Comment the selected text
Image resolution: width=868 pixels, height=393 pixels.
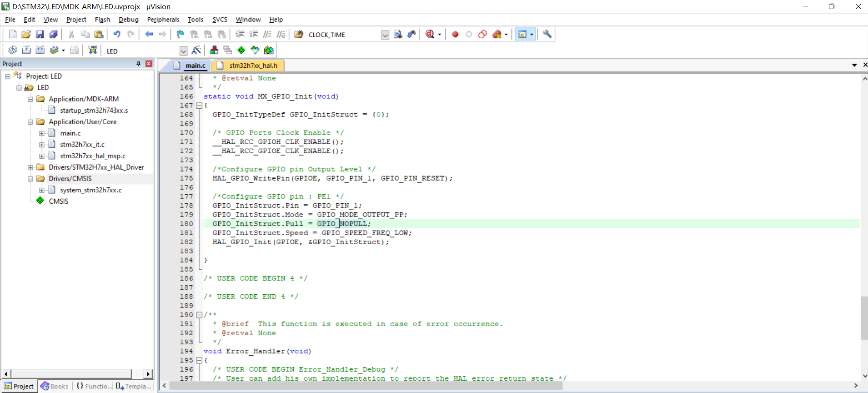tap(267, 34)
